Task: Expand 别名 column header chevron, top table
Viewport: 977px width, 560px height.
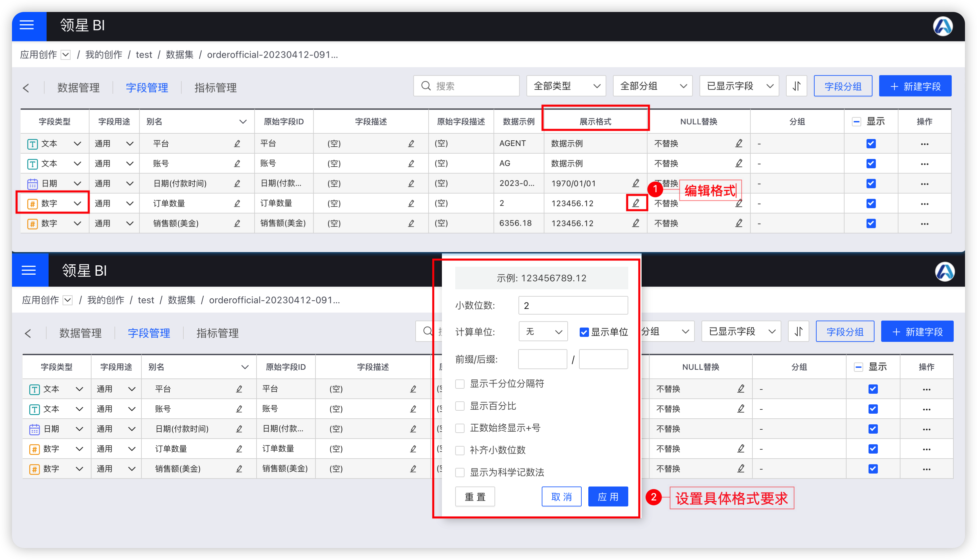Action: (243, 121)
